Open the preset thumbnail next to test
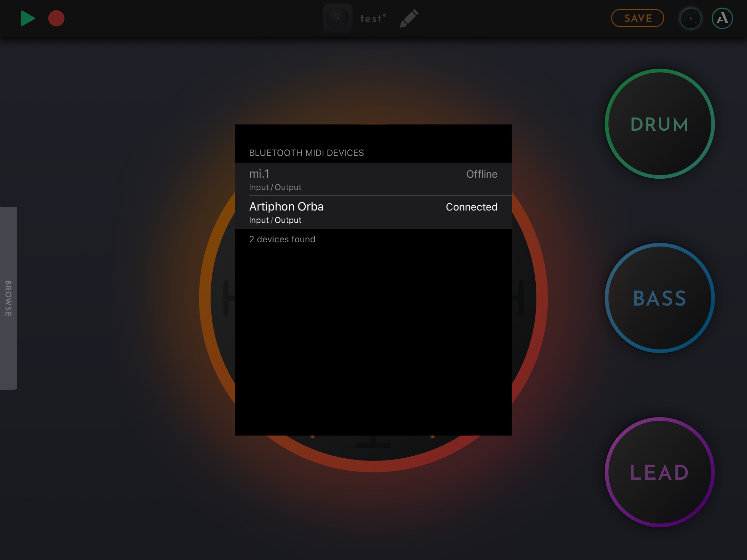 click(x=338, y=18)
